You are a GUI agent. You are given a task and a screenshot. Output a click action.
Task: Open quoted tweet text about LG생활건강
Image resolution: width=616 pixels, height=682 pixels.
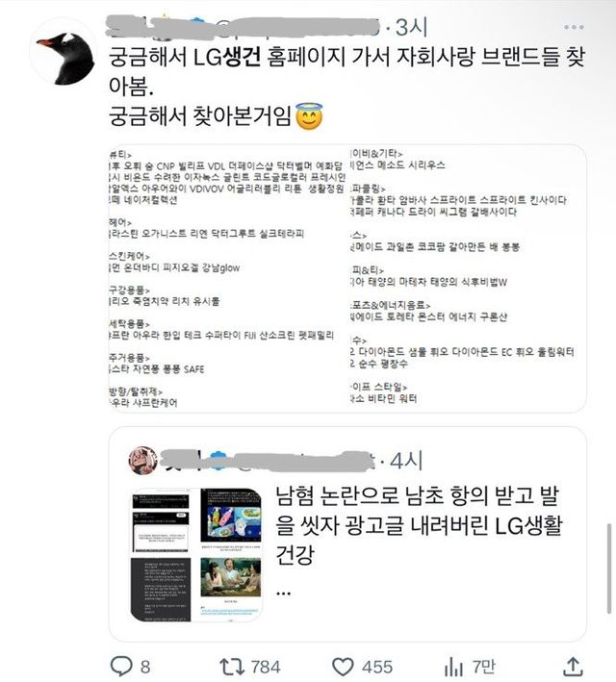(x=418, y=525)
